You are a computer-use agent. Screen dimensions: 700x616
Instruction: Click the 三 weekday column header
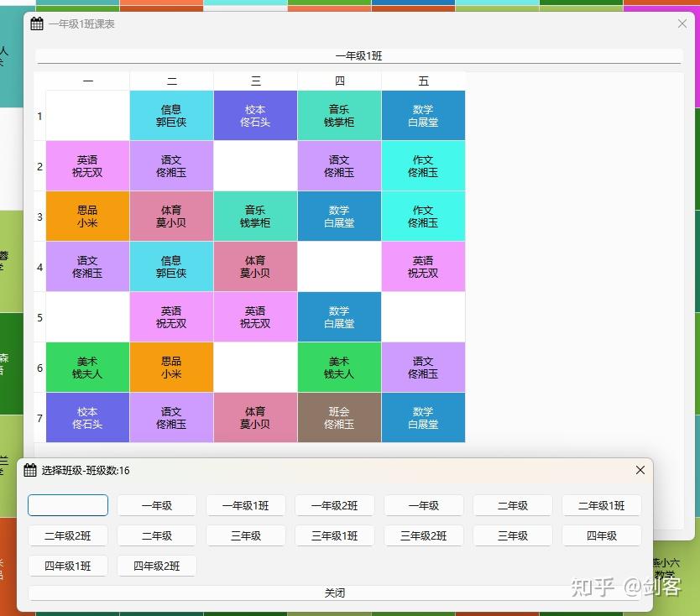[256, 81]
